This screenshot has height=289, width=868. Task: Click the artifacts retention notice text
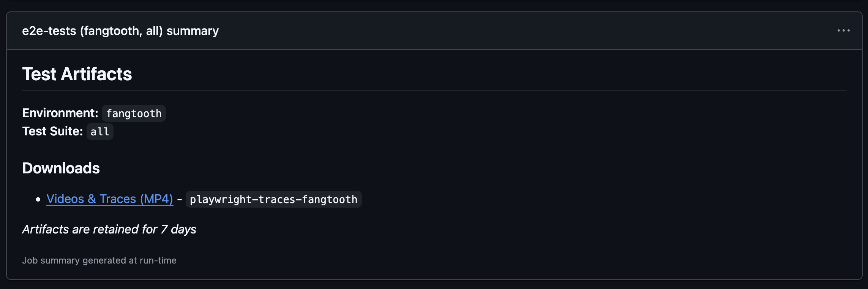coord(109,229)
